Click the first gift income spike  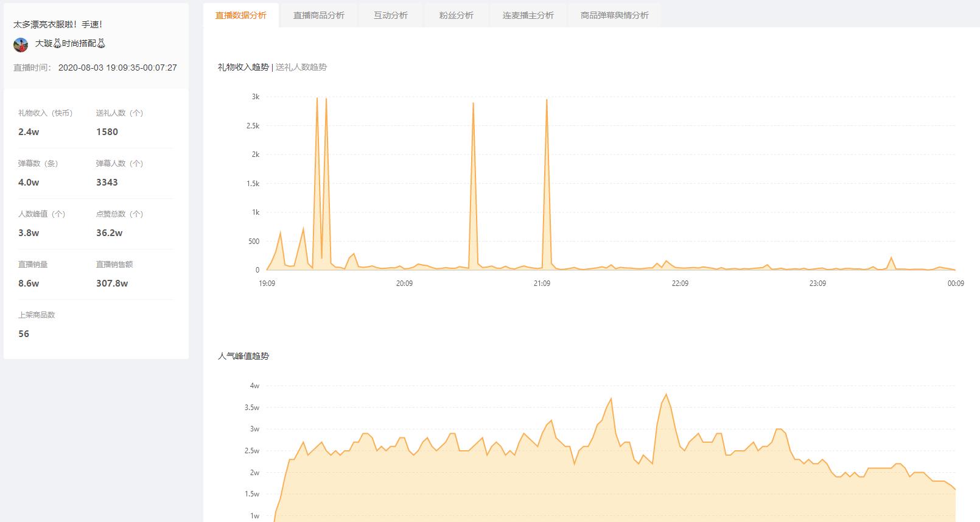tap(317, 99)
